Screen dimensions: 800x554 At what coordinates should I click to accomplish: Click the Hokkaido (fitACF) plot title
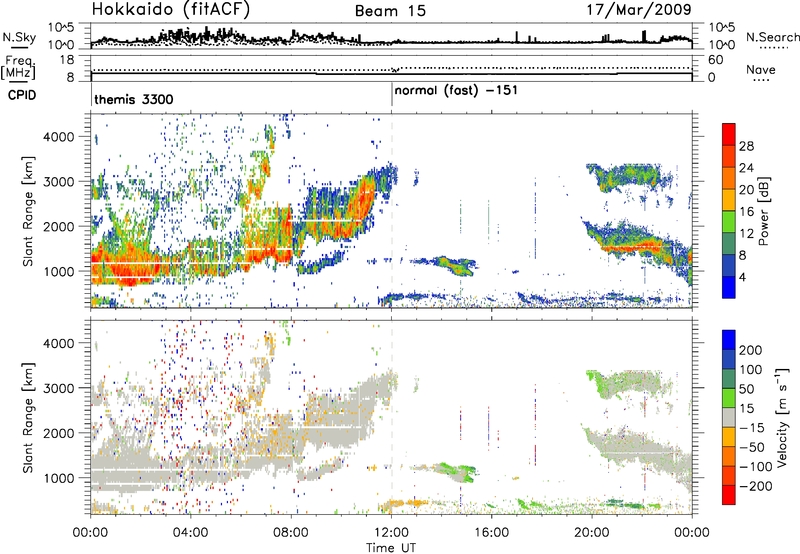click(171, 9)
